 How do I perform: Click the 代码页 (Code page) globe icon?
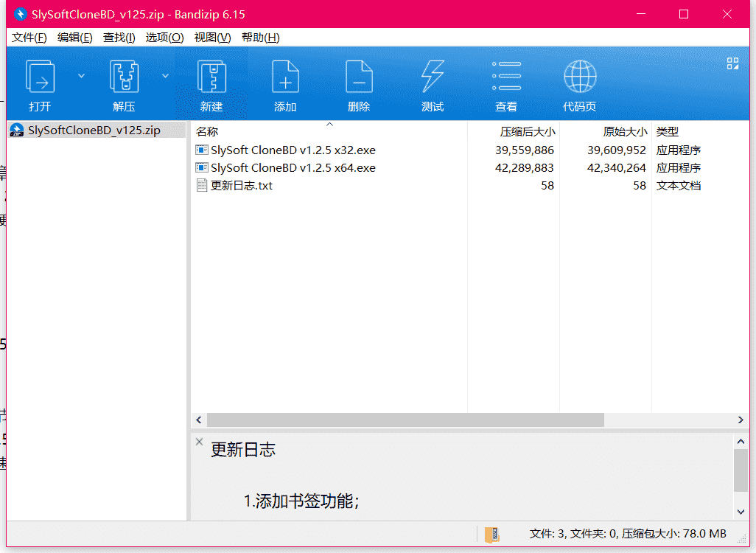coord(580,76)
